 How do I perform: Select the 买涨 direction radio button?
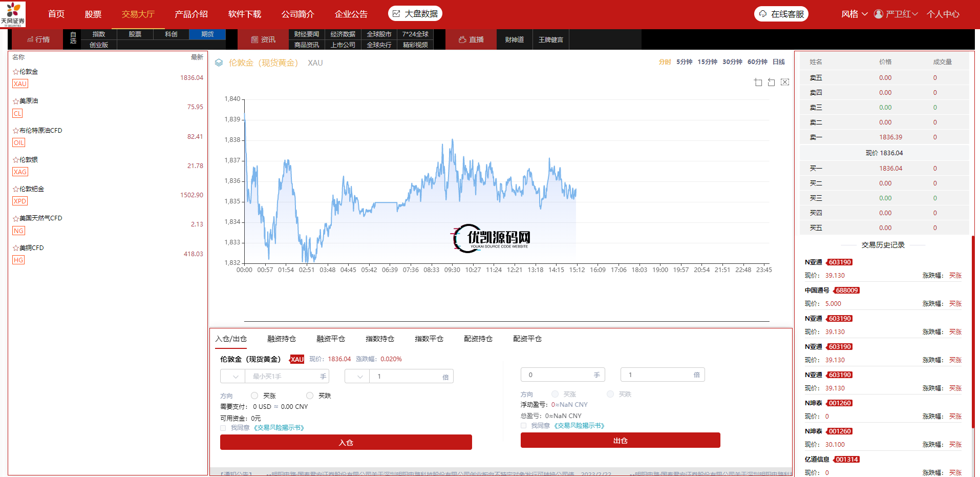[254, 396]
